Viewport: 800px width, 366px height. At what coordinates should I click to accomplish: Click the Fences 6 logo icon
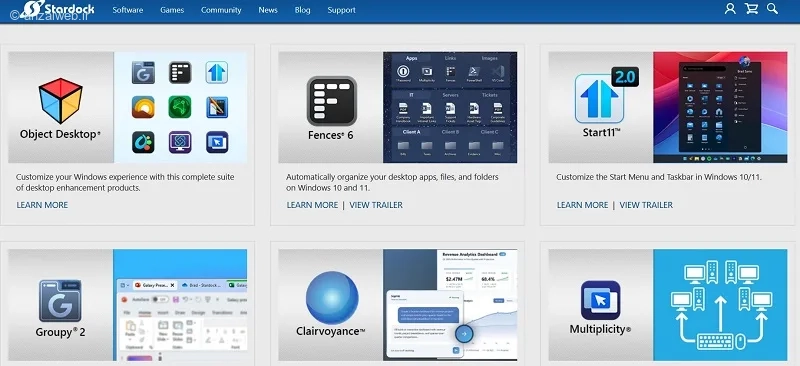[332, 101]
